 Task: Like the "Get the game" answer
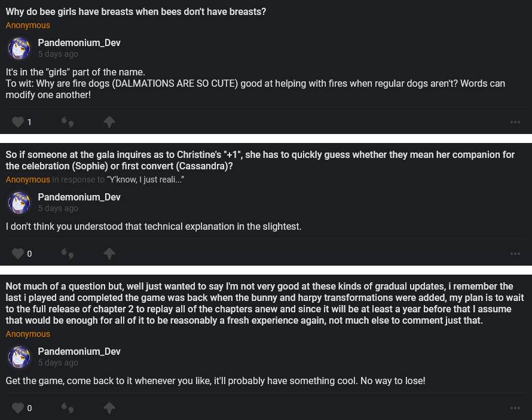(x=18, y=408)
